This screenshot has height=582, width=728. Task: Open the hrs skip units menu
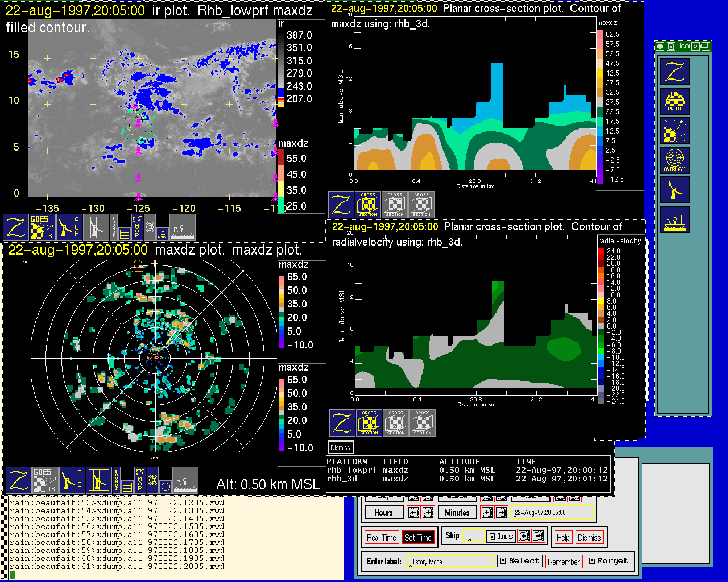[500, 536]
